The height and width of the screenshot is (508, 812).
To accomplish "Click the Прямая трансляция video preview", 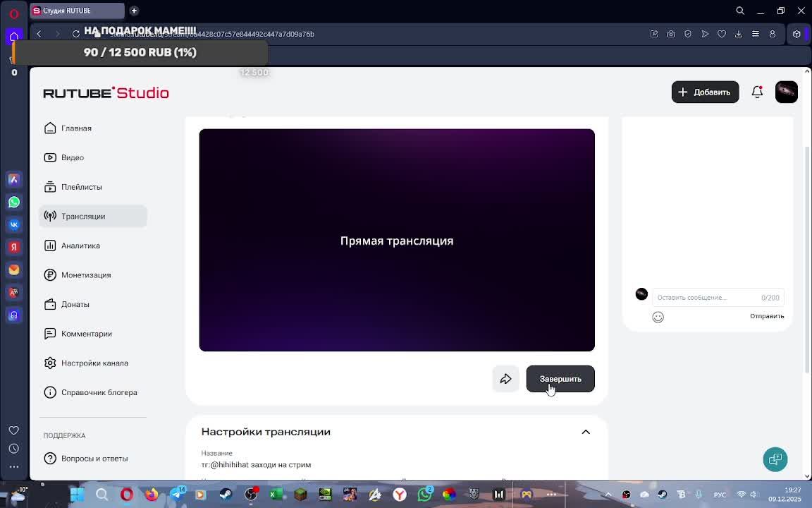I will pyautogui.click(x=397, y=240).
